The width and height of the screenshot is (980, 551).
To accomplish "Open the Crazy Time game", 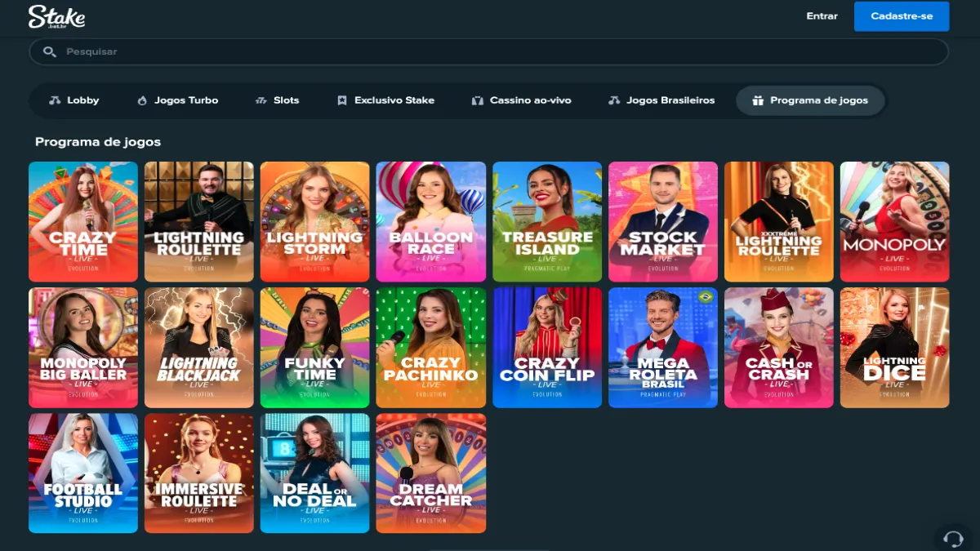I will (83, 222).
